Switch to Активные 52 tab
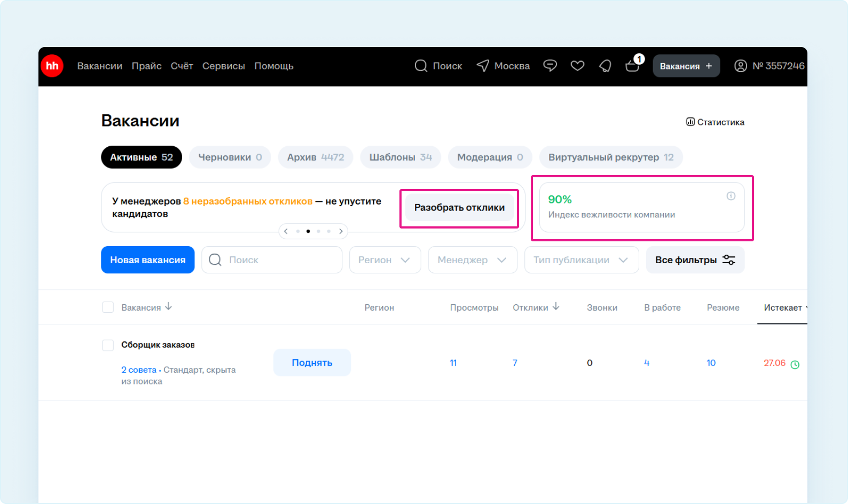This screenshot has height=504, width=848. coord(142,157)
